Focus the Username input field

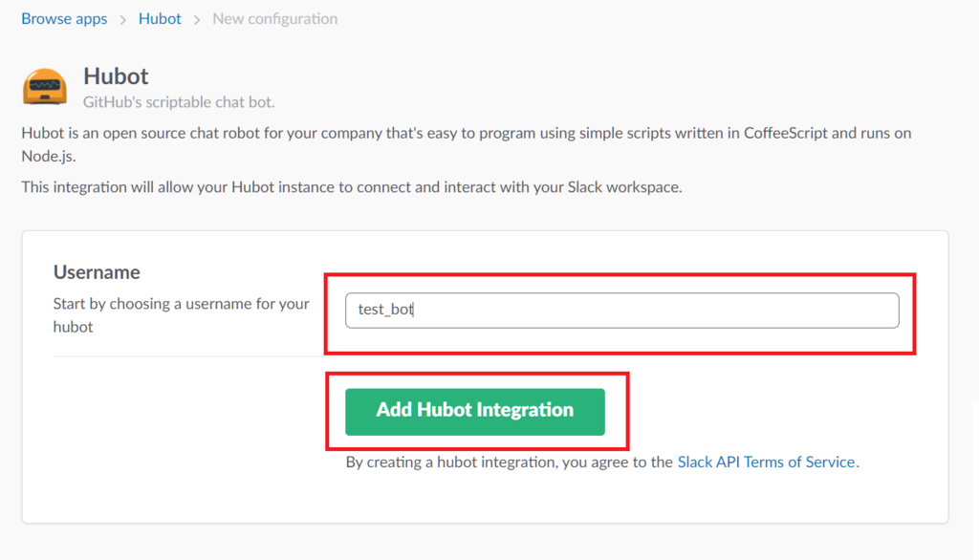(x=621, y=311)
